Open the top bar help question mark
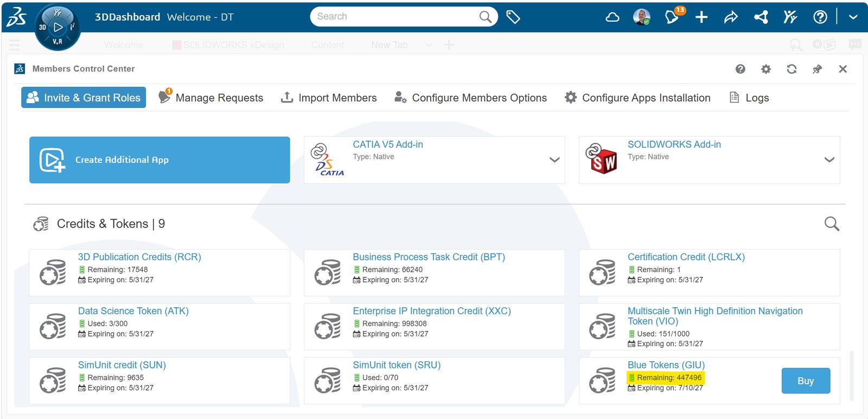 (x=820, y=17)
